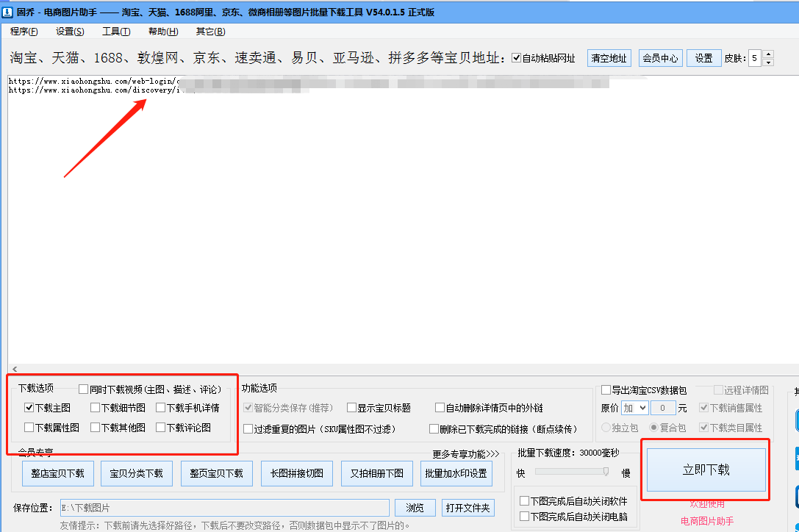Open the 原价 加 dropdown
799x532 pixels.
pos(634,408)
